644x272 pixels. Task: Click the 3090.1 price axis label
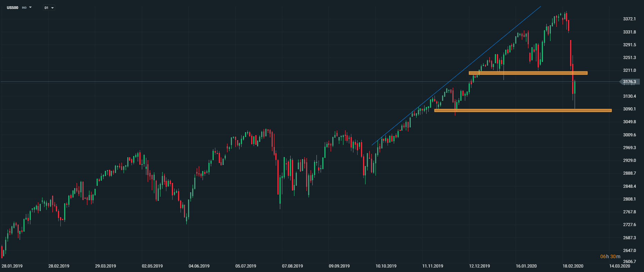[629, 109]
